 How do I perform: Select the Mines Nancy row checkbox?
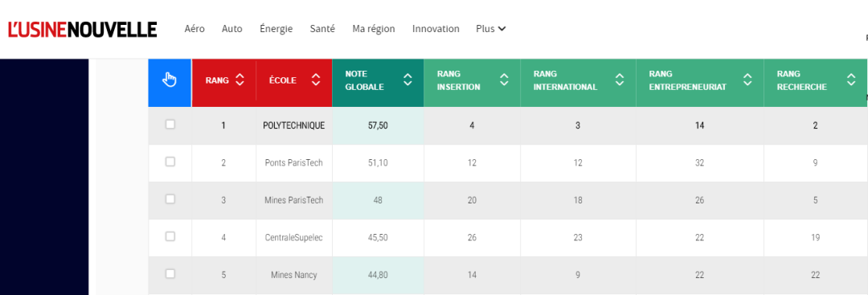pyautogui.click(x=170, y=273)
